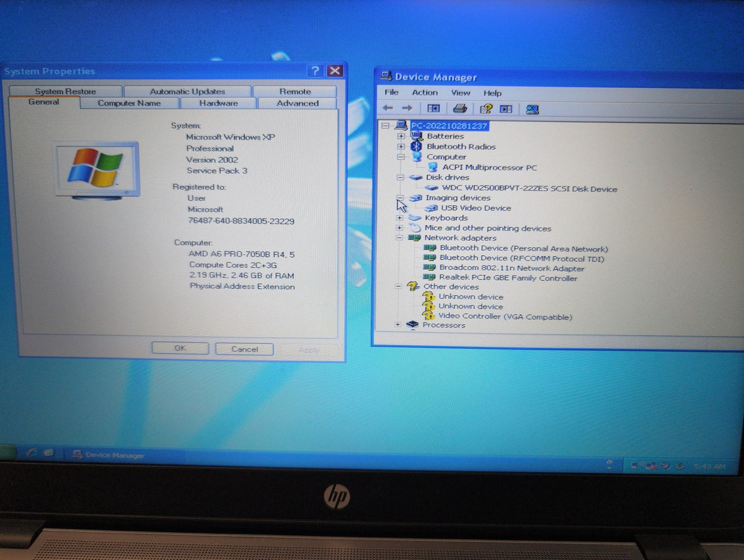Viewport: 744px width, 560px height.
Task: Close the System Properties dialog
Action: coord(335,71)
